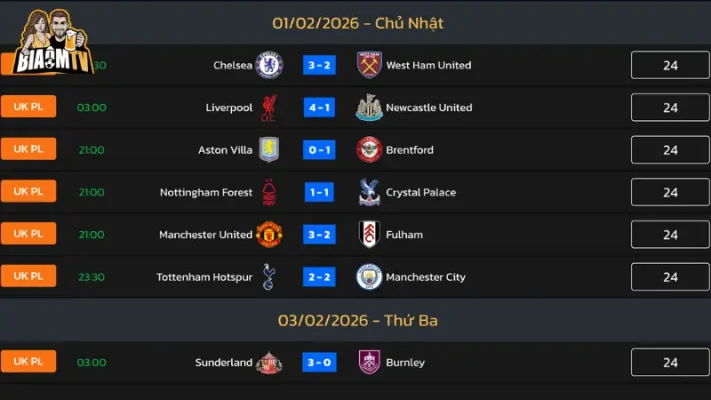
Task: Click the Manchester City crest icon
Action: (370, 277)
